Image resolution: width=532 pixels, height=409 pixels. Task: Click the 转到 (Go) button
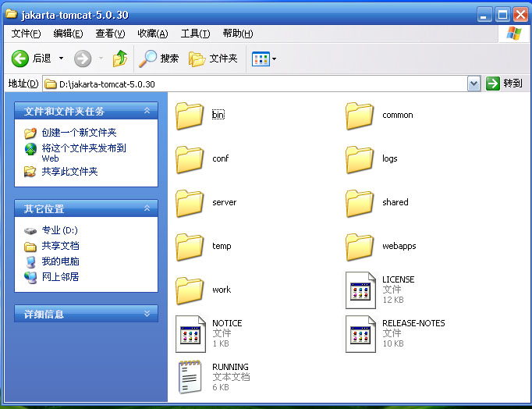coord(505,84)
